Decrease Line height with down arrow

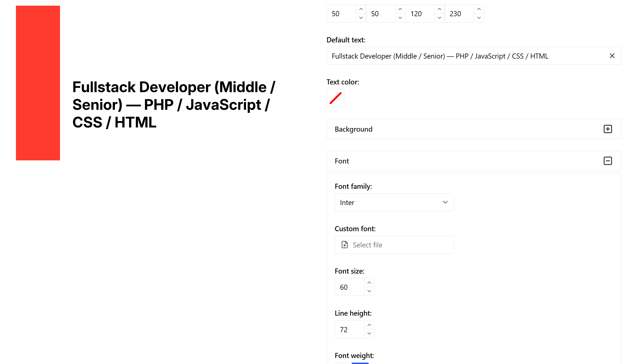[369, 334]
